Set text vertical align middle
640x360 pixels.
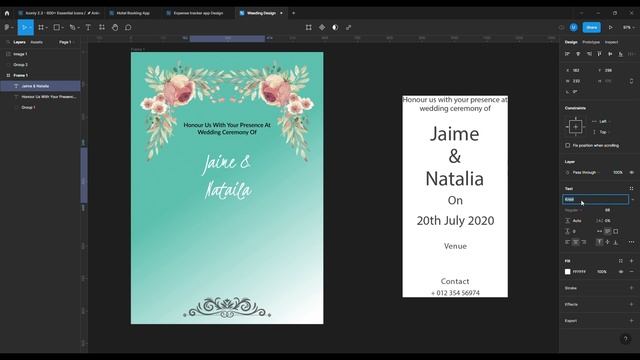click(607, 242)
